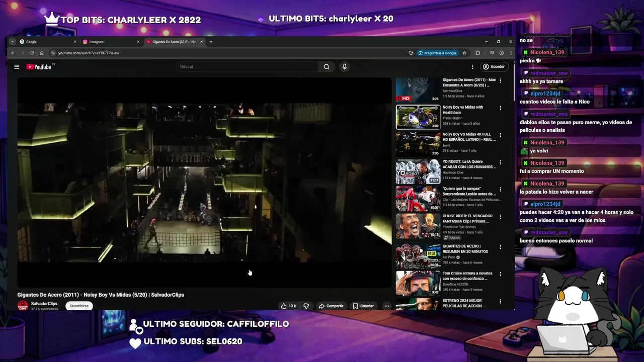Click chat username elpro1234jd above 'cuantos videos'

pyautogui.click(x=545, y=94)
